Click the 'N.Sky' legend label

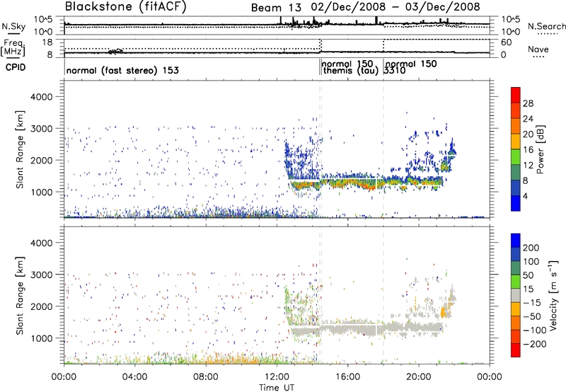pos(13,26)
